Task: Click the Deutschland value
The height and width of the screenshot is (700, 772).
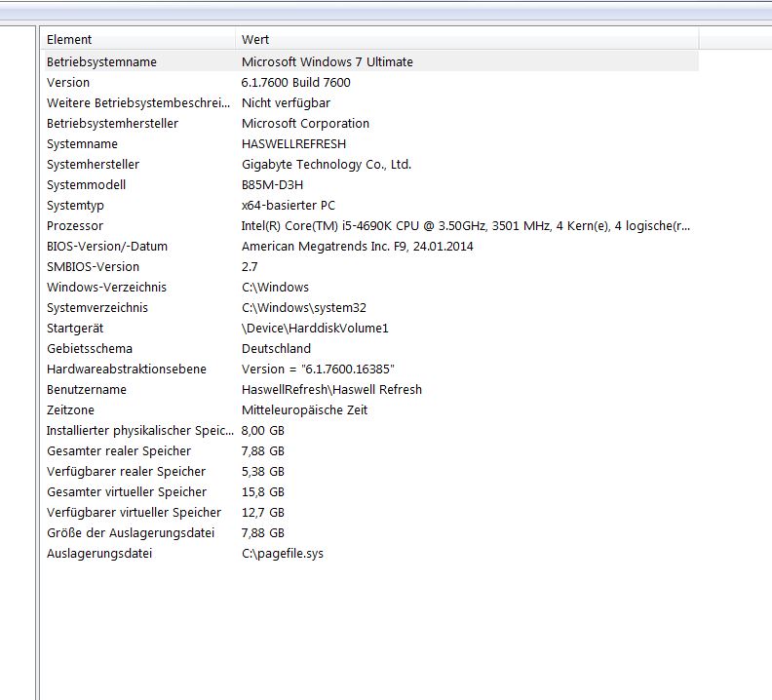Action: pyautogui.click(x=276, y=348)
